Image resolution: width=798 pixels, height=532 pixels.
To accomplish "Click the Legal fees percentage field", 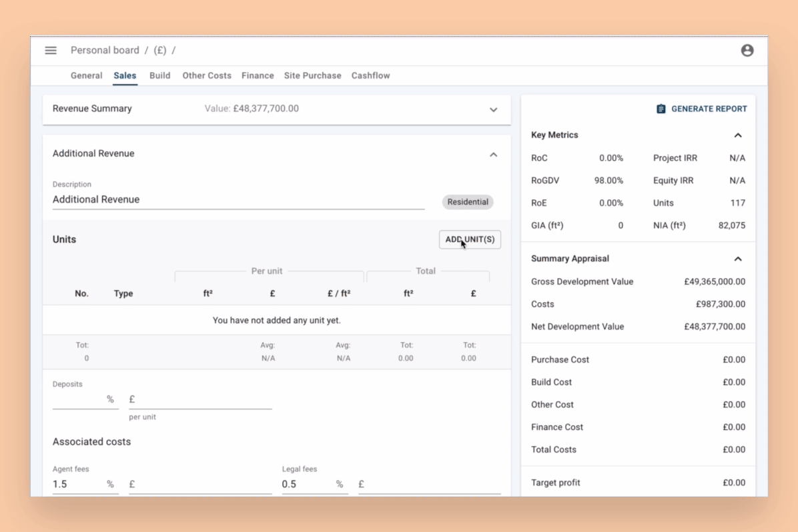I will 314,484.
